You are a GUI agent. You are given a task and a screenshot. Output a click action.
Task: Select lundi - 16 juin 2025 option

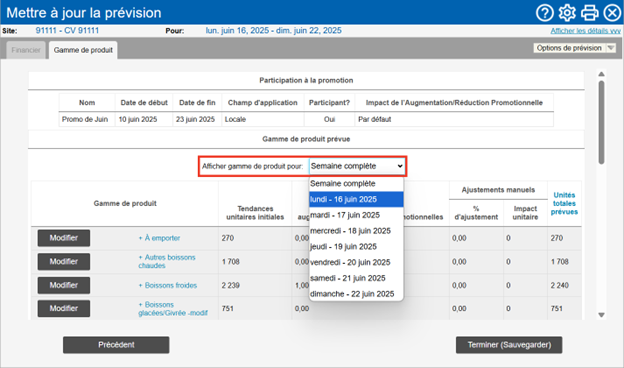356,199
